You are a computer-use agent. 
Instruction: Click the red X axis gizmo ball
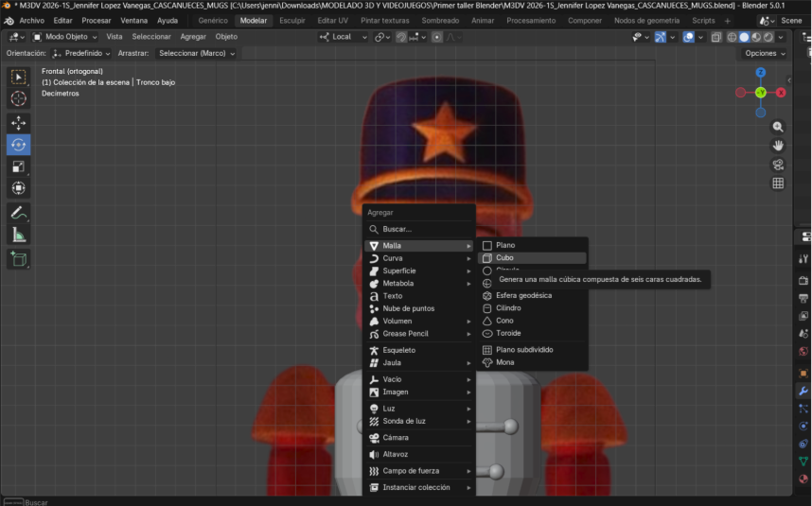(x=781, y=93)
